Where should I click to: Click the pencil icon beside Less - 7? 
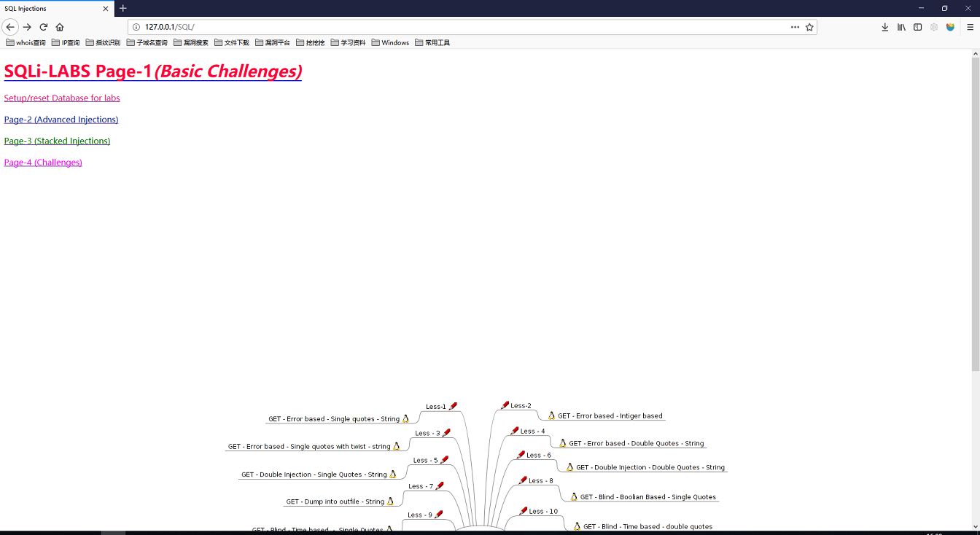439,485
